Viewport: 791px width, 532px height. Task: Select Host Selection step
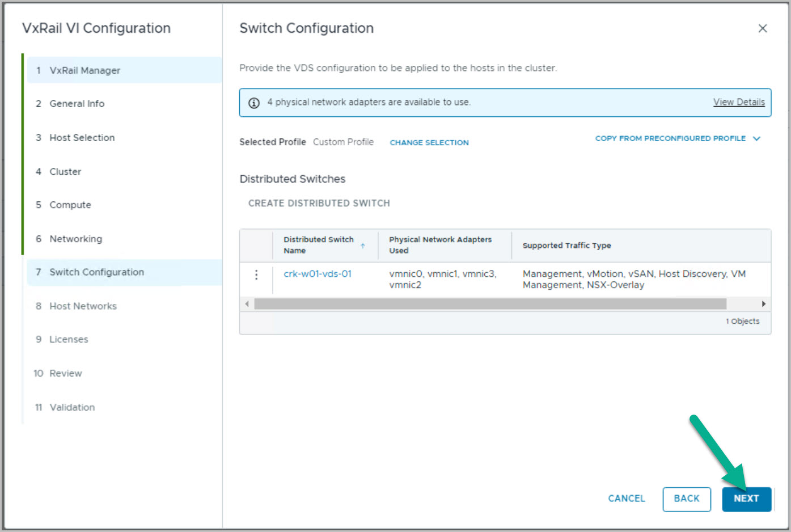82,138
